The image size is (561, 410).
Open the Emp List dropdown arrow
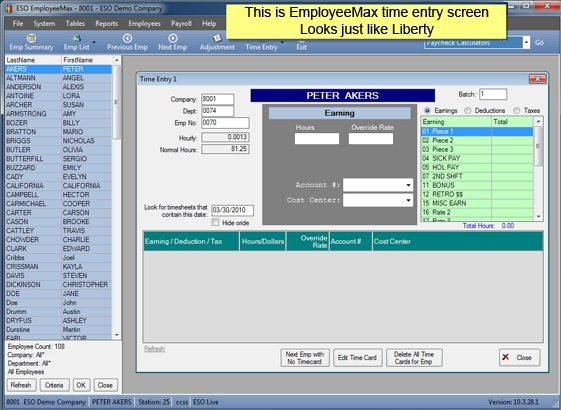pos(94,42)
